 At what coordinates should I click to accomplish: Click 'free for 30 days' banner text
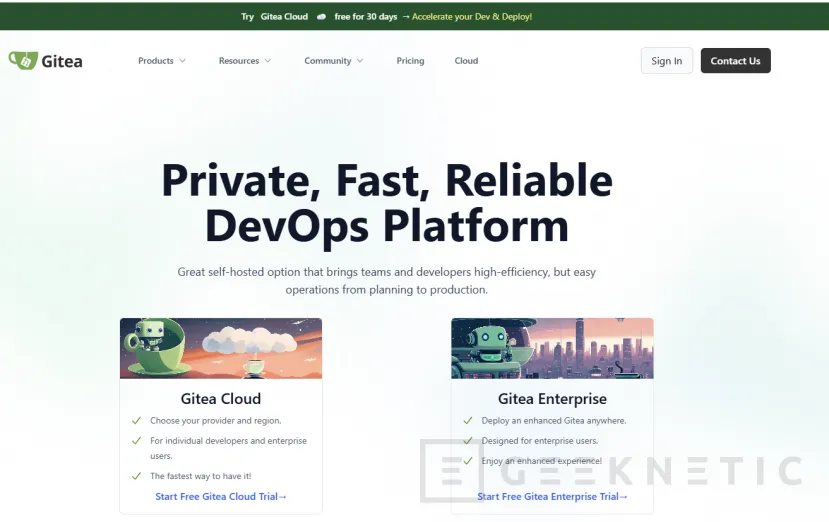click(366, 17)
